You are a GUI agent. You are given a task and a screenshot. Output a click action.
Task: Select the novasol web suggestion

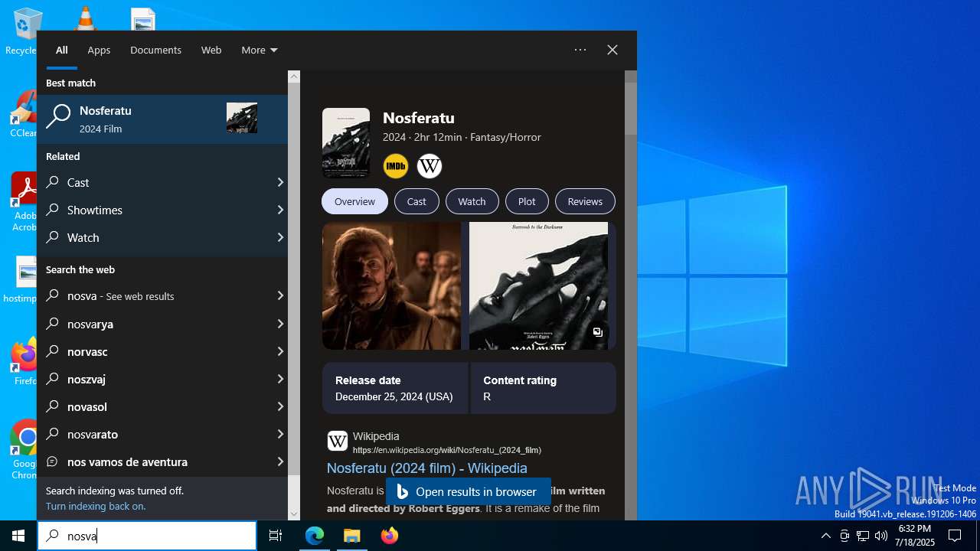[x=162, y=406]
